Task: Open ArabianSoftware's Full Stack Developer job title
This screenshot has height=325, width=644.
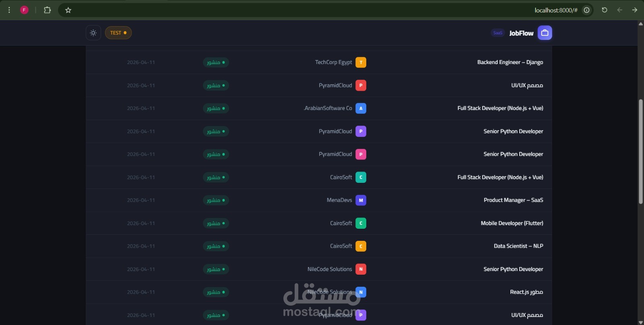Action: coord(500,108)
